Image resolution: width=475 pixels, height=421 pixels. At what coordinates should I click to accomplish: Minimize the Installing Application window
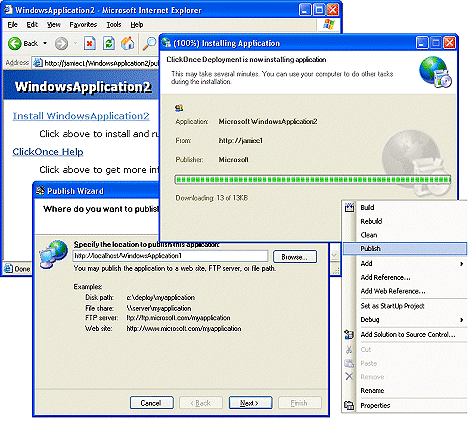pyautogui.click(x=422, y=43)
